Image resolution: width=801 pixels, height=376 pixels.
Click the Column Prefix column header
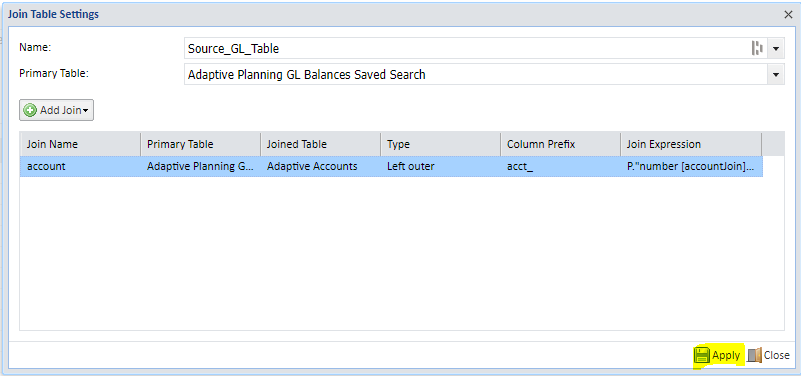560,144
